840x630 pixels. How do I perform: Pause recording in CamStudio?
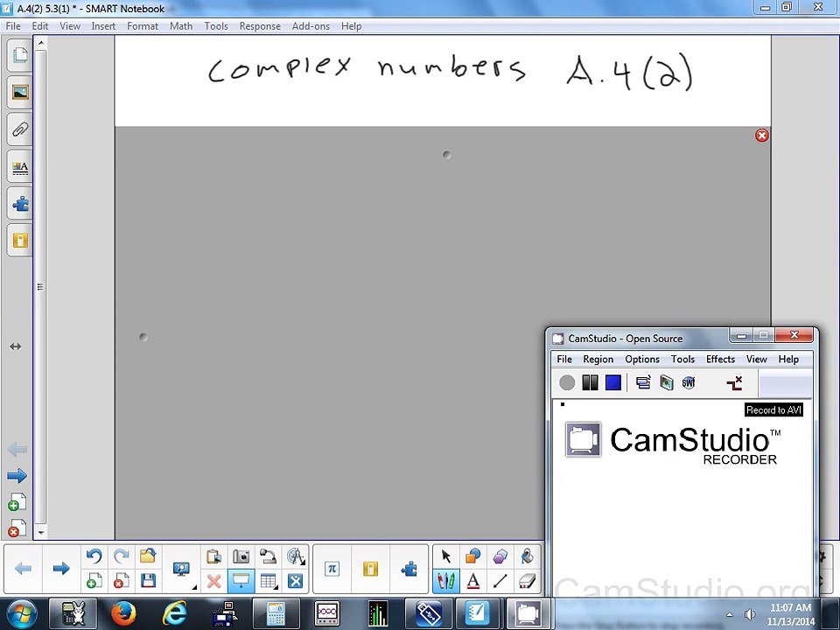click(x=590, y=382)
